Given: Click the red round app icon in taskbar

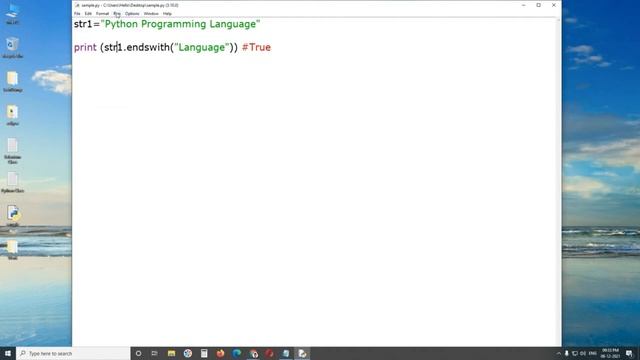Looking at the screenshot, I should point(269,353).
